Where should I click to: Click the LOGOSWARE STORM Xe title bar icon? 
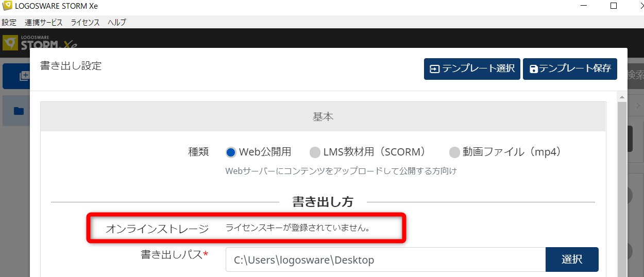(7, 6)
